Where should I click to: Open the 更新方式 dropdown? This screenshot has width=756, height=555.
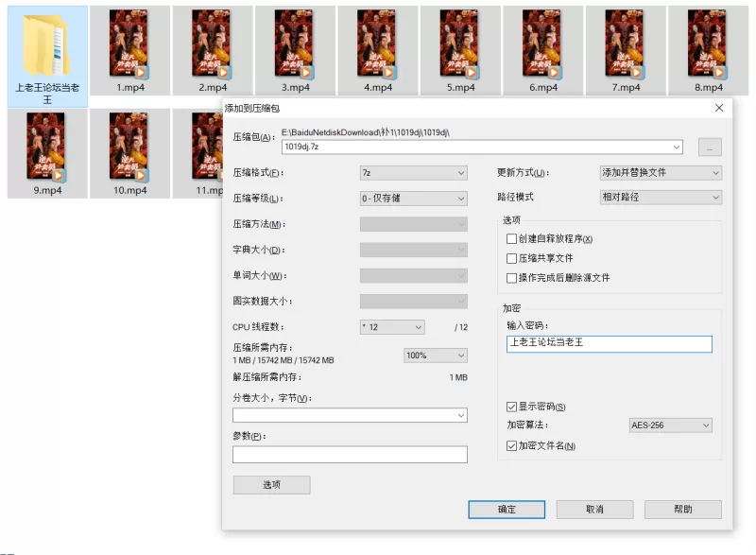click(x=661, y=173)
